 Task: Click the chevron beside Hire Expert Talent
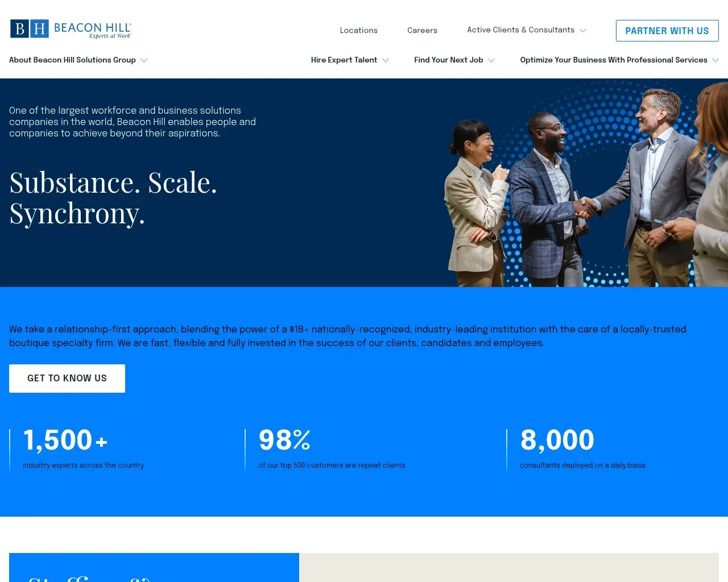click(386, 60)
